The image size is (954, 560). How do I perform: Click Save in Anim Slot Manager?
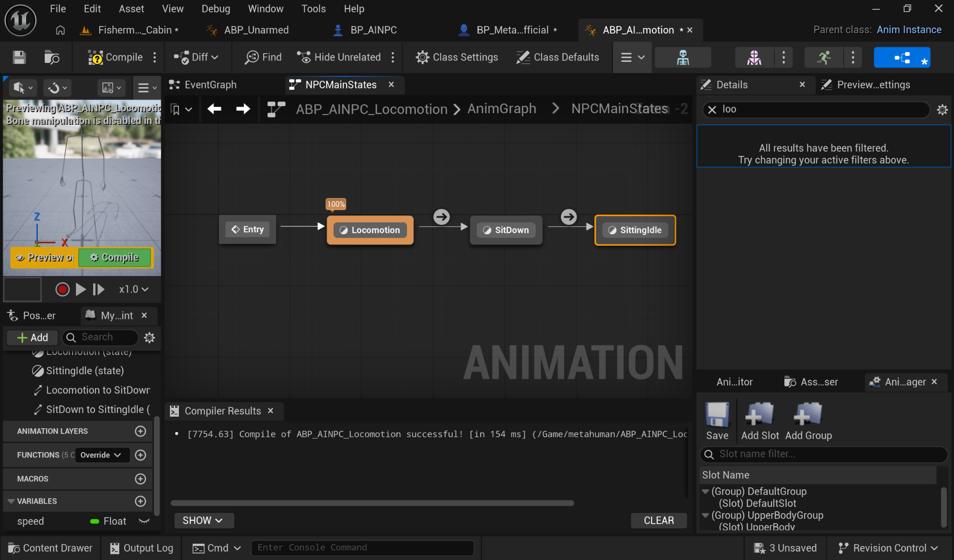(x=717, y=421)
